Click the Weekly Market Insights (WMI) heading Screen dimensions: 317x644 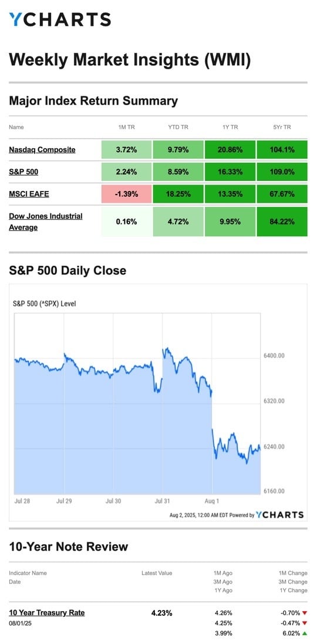coord(130,60)
